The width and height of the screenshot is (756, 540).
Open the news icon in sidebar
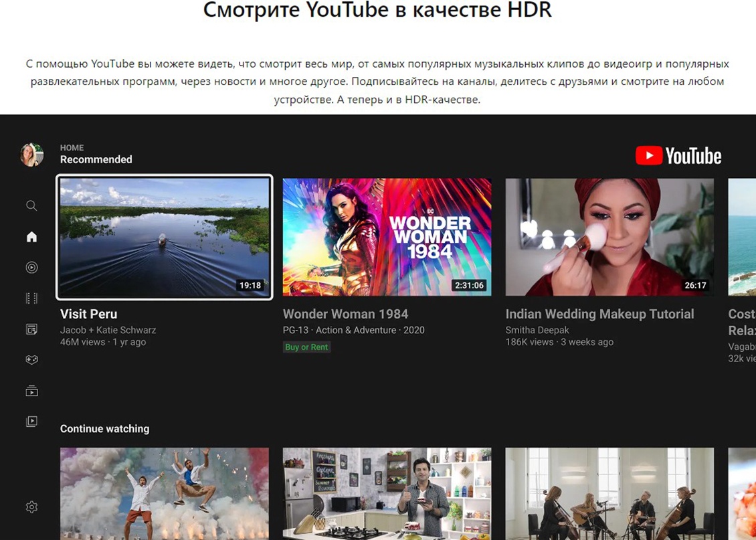coord(31,329)
